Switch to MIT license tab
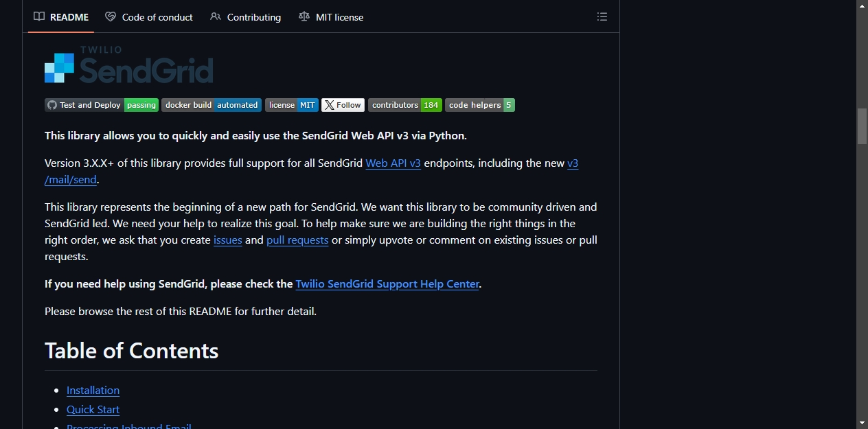This screenshot has height=429, width=868. (x=331, y=17)
